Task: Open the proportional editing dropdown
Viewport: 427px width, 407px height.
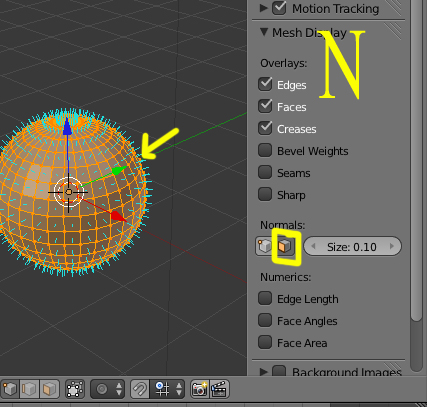Action: [x=107, y=389]
